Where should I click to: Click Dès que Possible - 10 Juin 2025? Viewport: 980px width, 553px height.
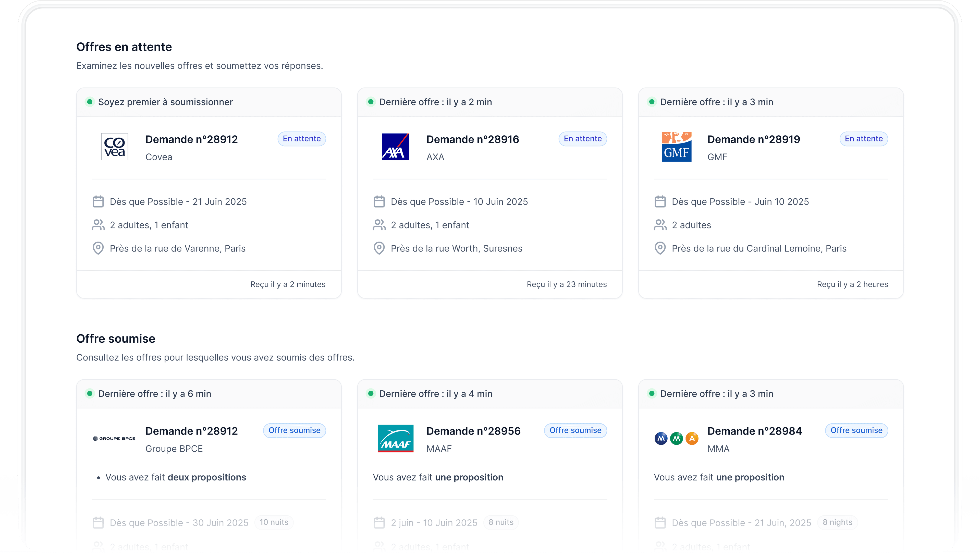(x=459, y=202)
